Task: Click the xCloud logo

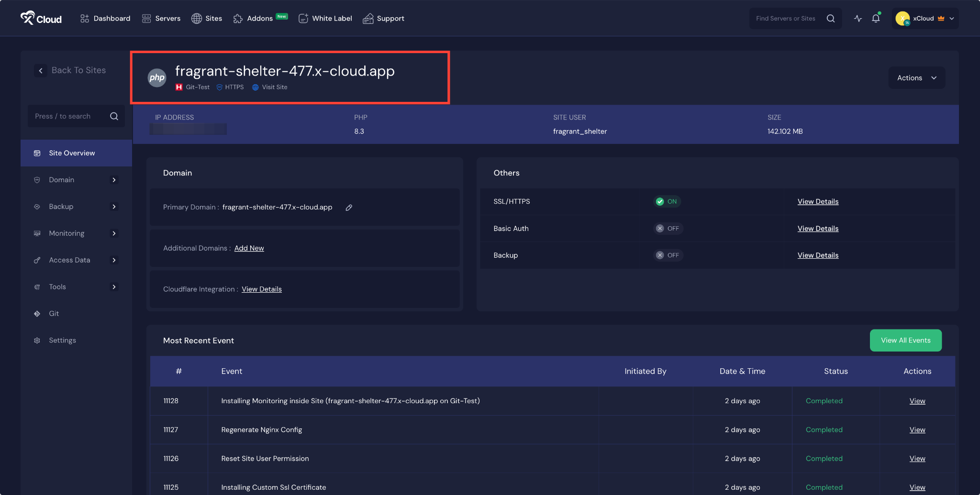Action: click(x=41, y=19)
